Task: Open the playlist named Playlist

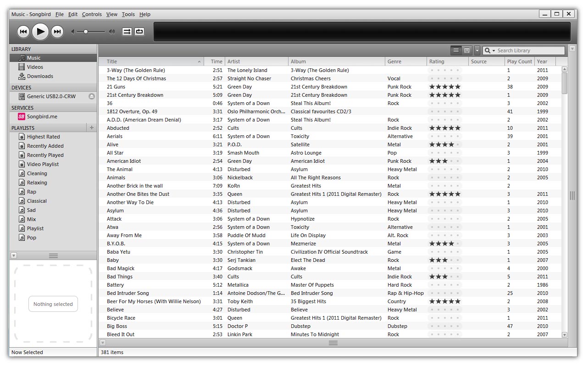Action: (53, 228)
